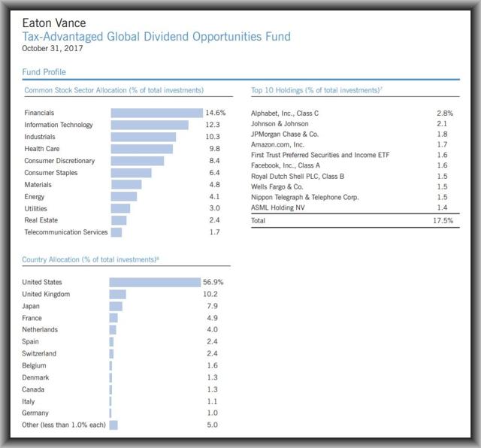
Task: Select First Trust Preferred Securities and Income ETF
Action: coord(320,156)
